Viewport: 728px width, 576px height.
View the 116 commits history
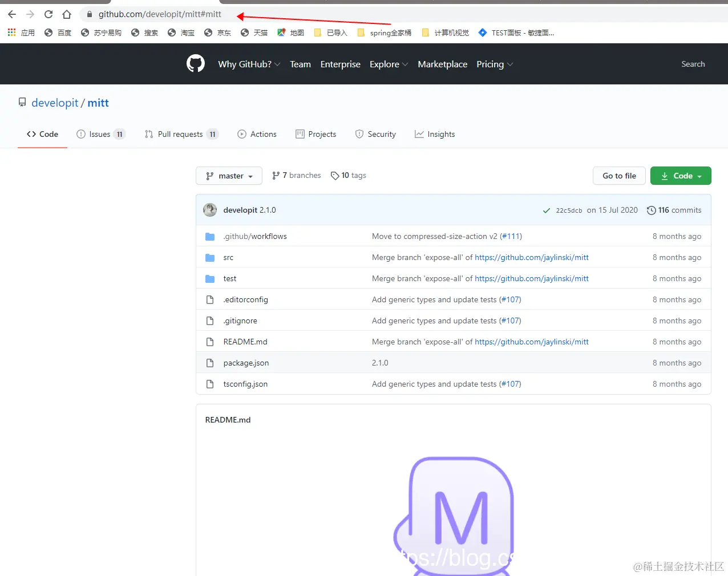pos(674,210)
